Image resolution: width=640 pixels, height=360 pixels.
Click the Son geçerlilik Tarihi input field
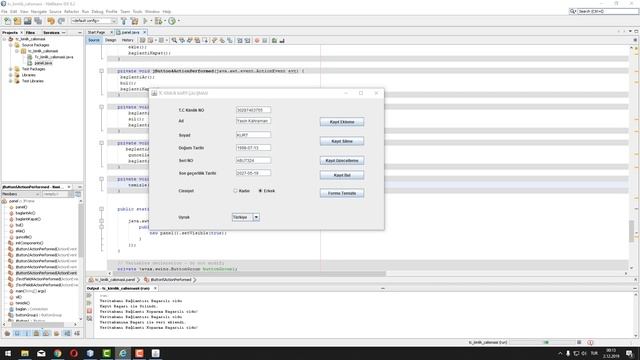253,173
